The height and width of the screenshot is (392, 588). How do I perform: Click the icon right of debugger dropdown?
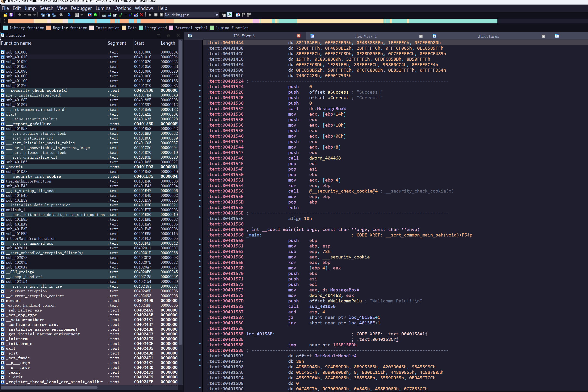coord(224,15)
